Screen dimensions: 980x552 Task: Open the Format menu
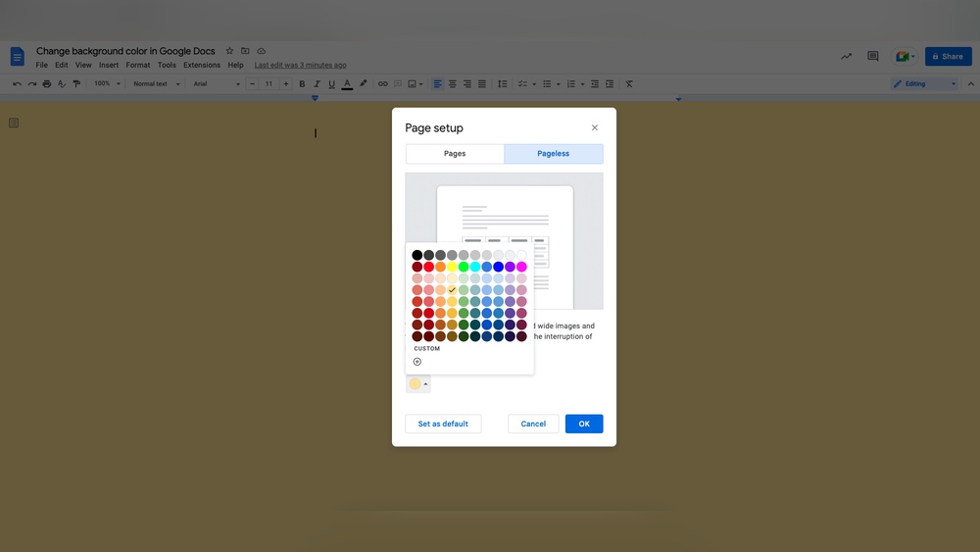coord(138,65)
